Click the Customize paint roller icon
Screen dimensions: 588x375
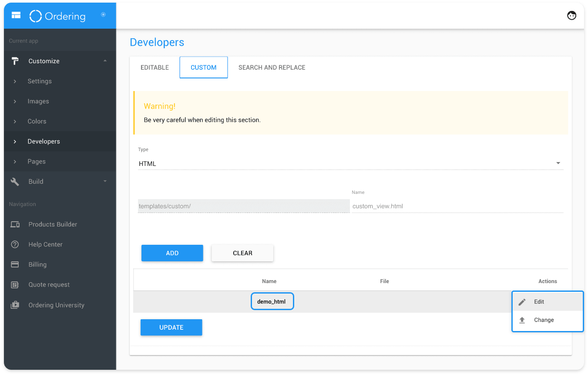(x=15, y=61)
